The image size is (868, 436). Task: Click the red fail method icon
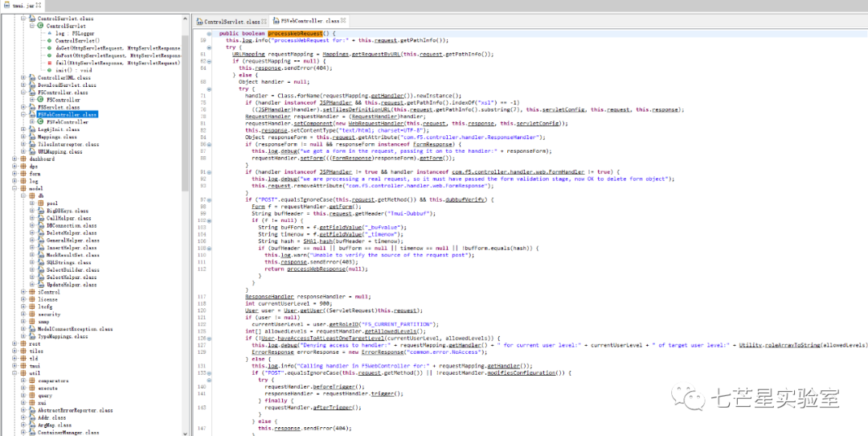[49, 64]
